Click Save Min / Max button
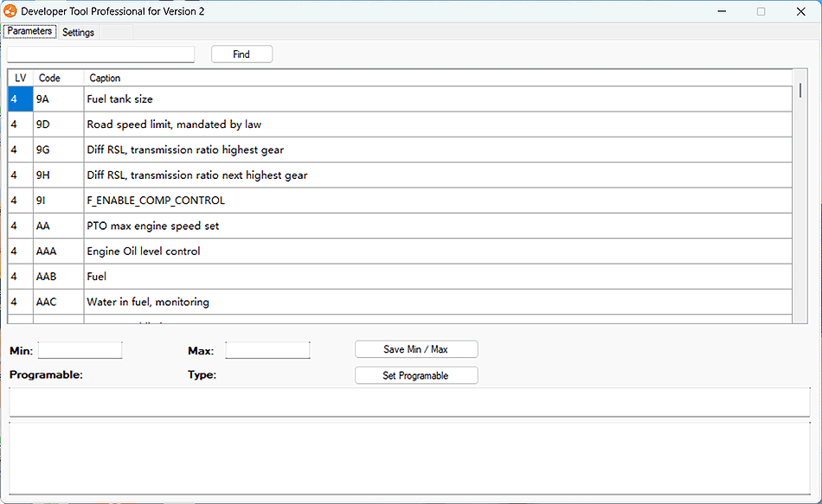822x504 pixels. (x=415, y=349)
